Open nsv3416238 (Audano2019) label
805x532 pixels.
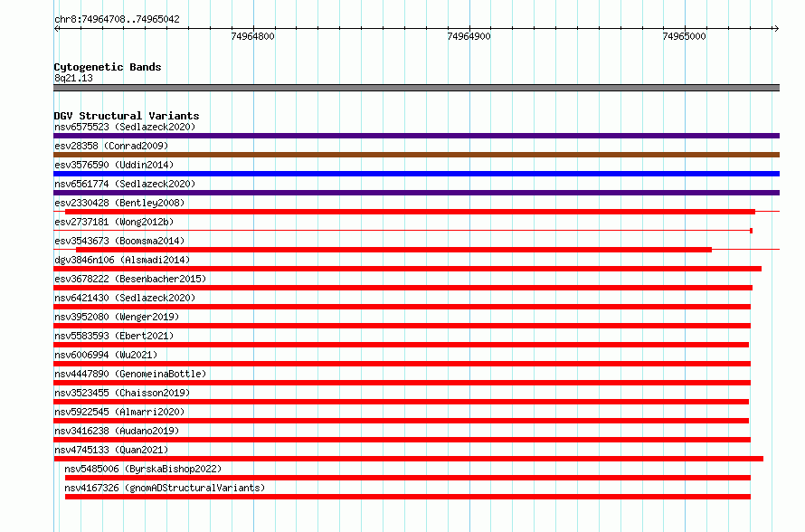point(117,431)
